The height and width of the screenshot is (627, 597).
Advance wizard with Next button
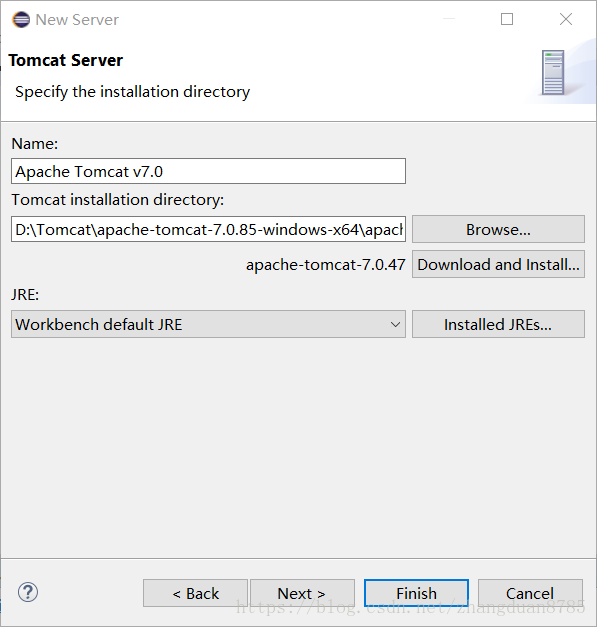point(302,593)
